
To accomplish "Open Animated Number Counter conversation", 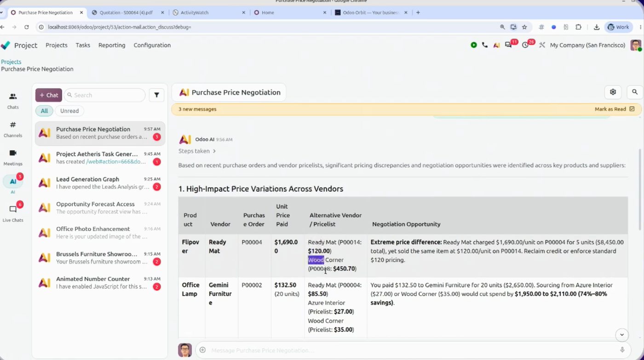I will point(100,283).
